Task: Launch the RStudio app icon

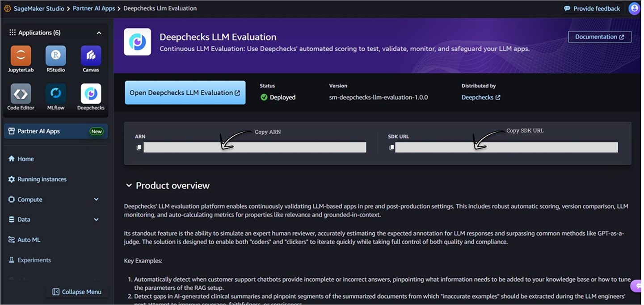Action: (x=55, y=56)
